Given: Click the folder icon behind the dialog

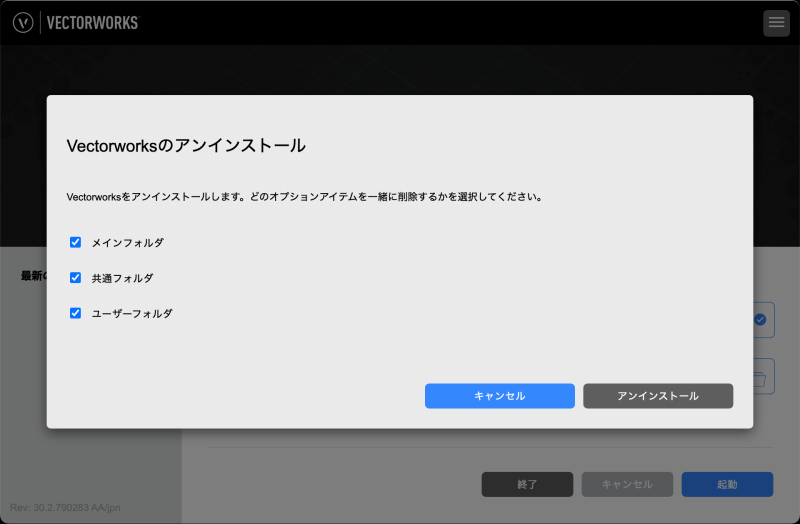Looking at the screenshot, I should [x=760, y=379].
